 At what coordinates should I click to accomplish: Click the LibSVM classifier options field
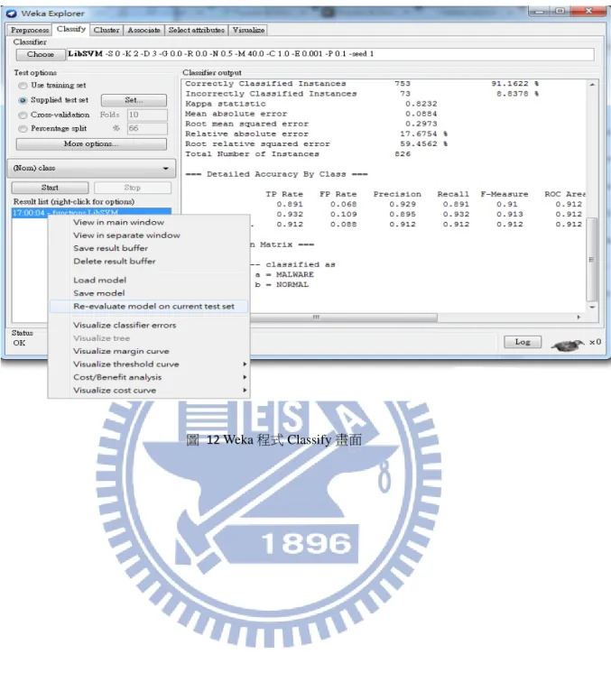click(329, 54)
